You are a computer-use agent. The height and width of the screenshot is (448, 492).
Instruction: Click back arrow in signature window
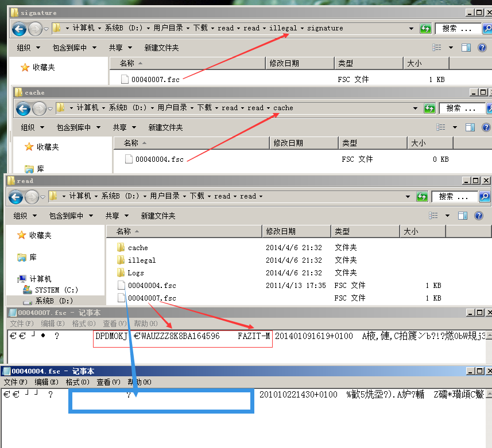18,29
